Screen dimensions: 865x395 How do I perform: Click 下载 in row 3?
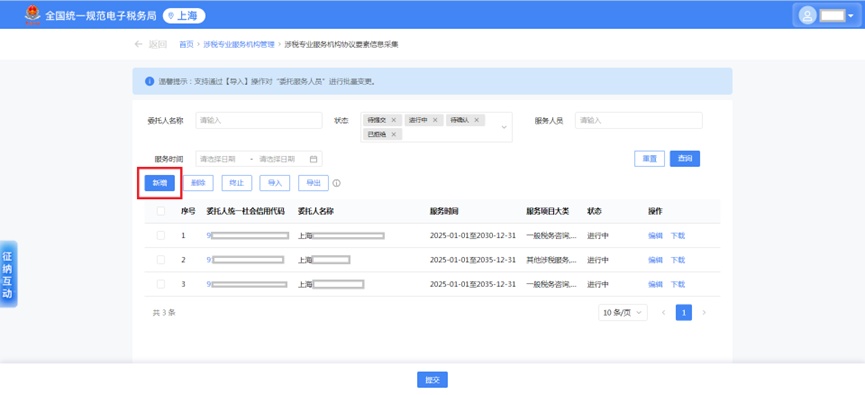coord(677,284)
